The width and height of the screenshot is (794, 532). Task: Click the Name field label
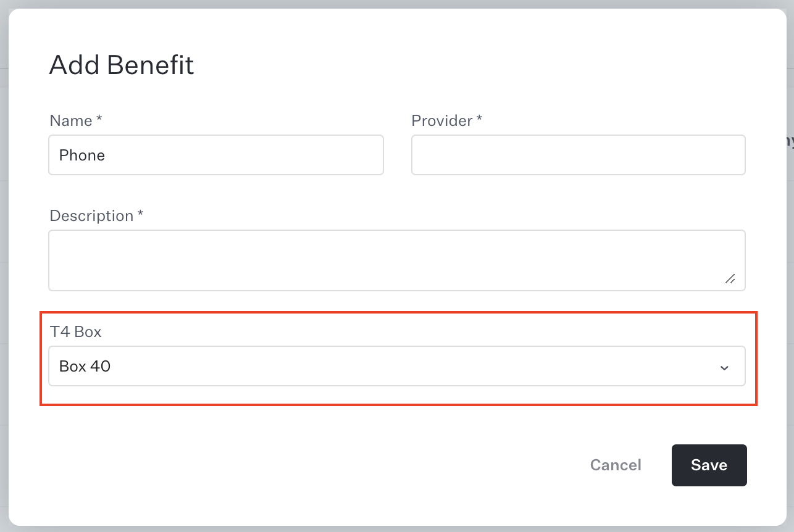(x=71, y=120)
